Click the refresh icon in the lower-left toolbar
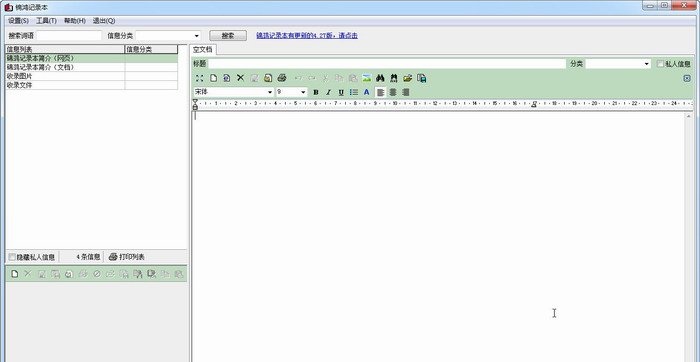This screenshot has width=700, height=362. click(x=69, y=274)
